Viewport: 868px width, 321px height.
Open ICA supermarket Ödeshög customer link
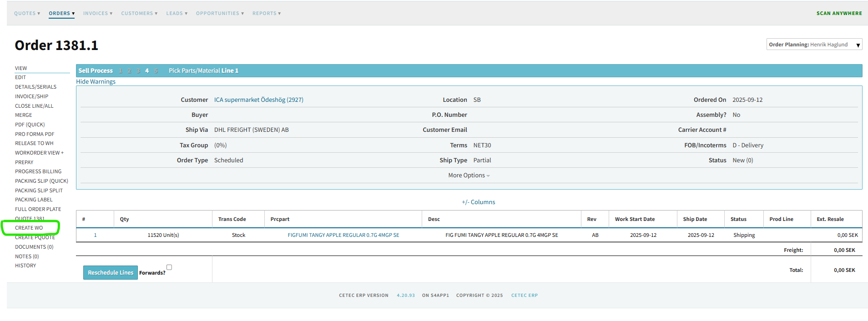pos(258,100)
